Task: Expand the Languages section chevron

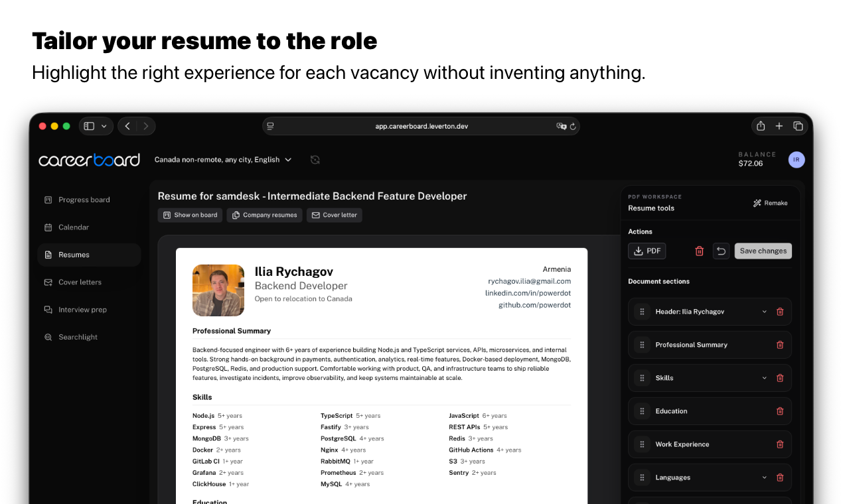Action: 764,477
